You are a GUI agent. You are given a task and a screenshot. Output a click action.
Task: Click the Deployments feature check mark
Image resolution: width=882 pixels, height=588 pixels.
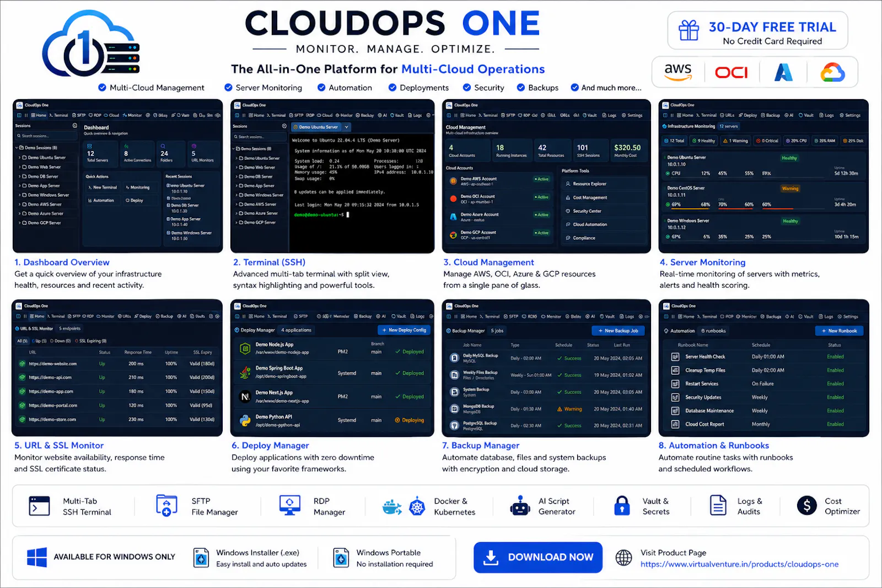point(392,87)
